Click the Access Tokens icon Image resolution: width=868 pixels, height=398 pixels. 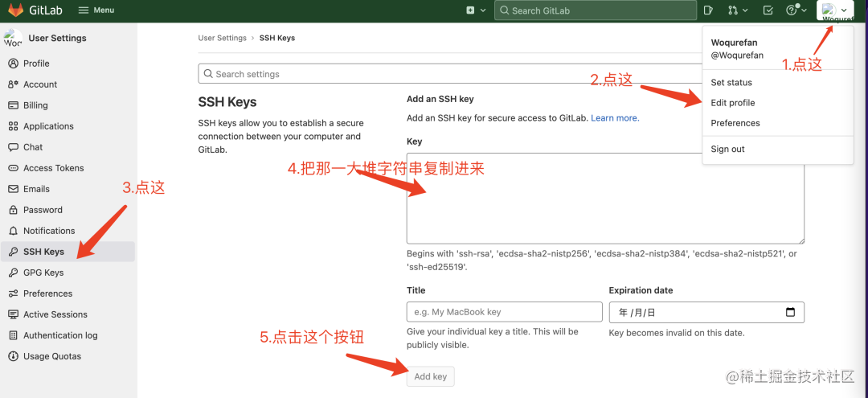tap(14, 168)
